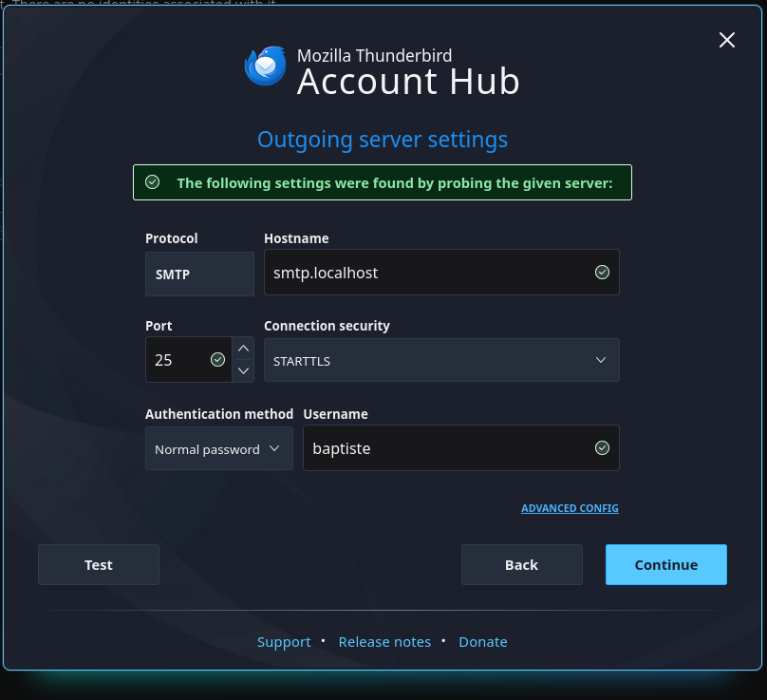Screen dimensions: 767x700
Task: Decrement the port using the down arrow
Action: click(x=243, y=370)
